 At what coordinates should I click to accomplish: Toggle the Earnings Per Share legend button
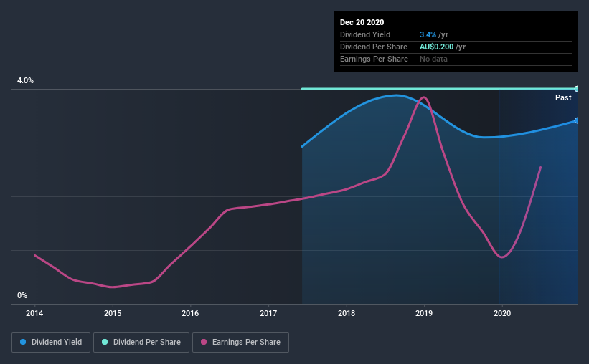click(x=240, y=343)
